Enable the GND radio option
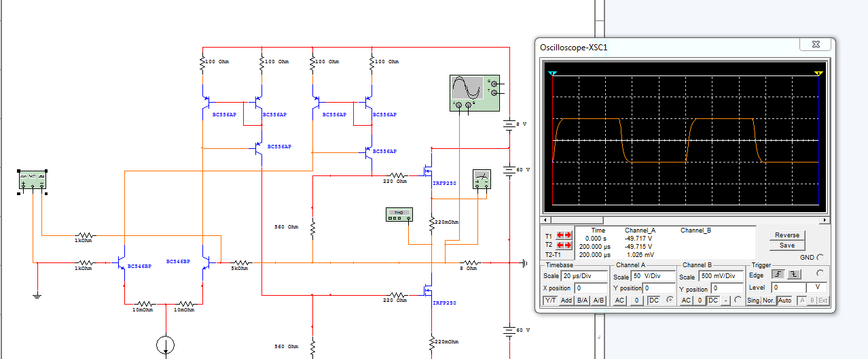Screen dimensions: 868x359 tap(820, 258)
